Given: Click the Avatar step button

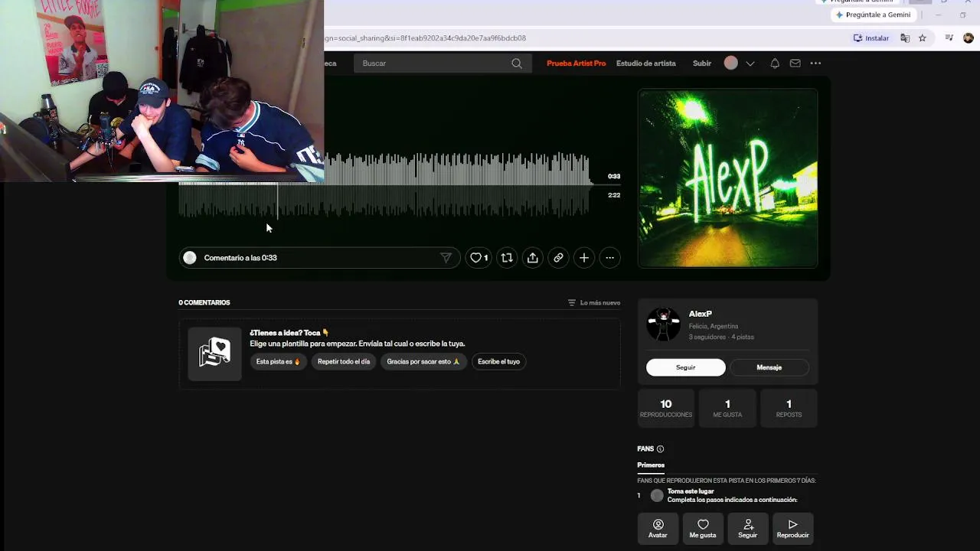Looking at the screenshot, I should (658, 529).
